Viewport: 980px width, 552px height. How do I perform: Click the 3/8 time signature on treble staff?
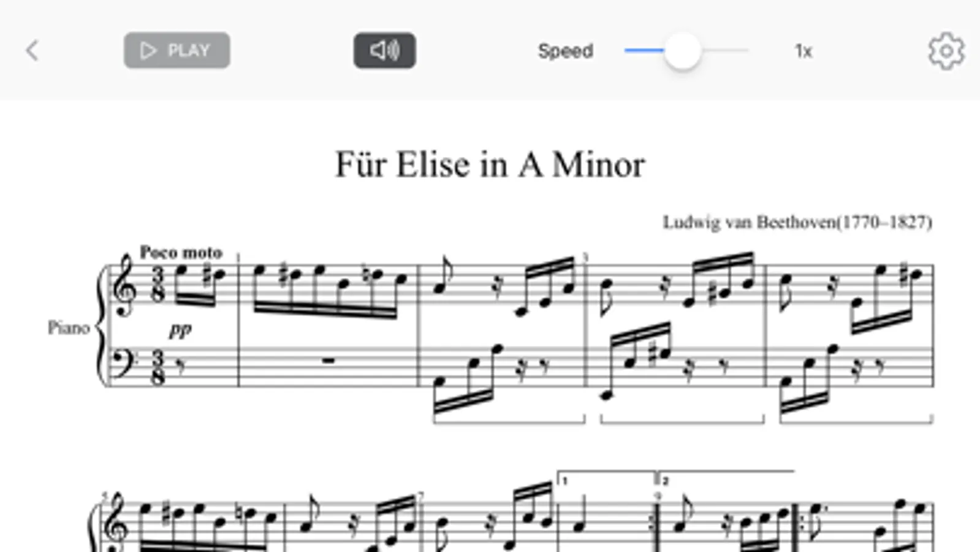[158, 285]
